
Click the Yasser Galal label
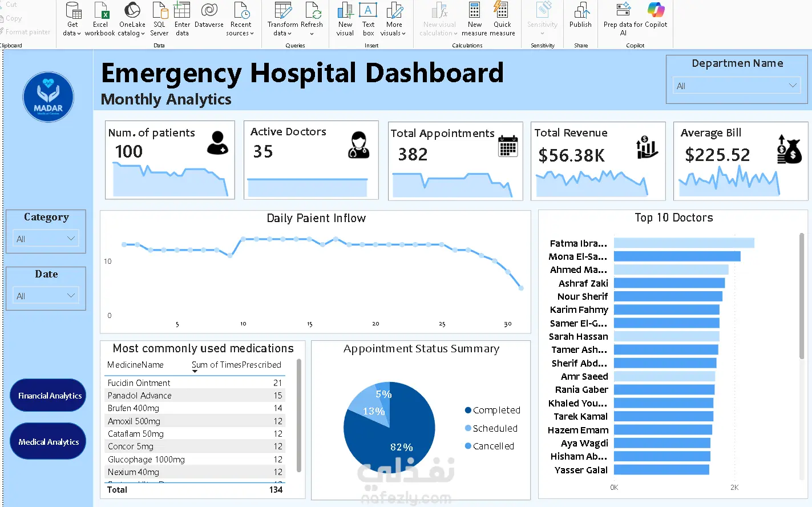click(x=581, y=470)
